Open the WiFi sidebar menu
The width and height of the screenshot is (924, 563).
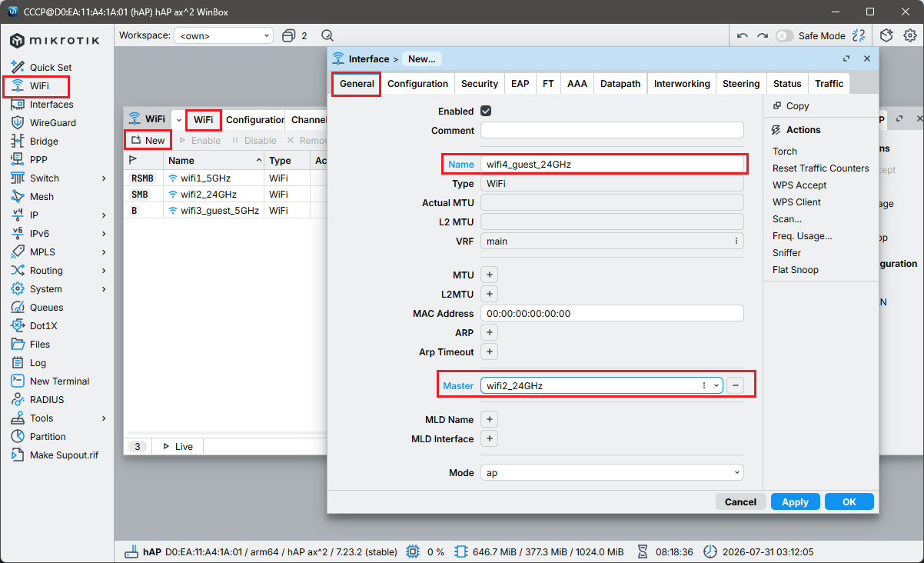39,85
